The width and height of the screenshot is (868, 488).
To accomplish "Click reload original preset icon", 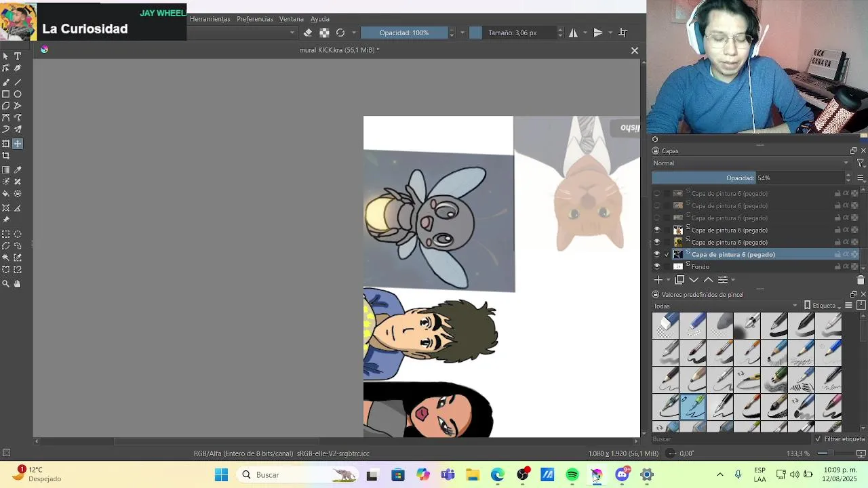I will tap(340, 33).
